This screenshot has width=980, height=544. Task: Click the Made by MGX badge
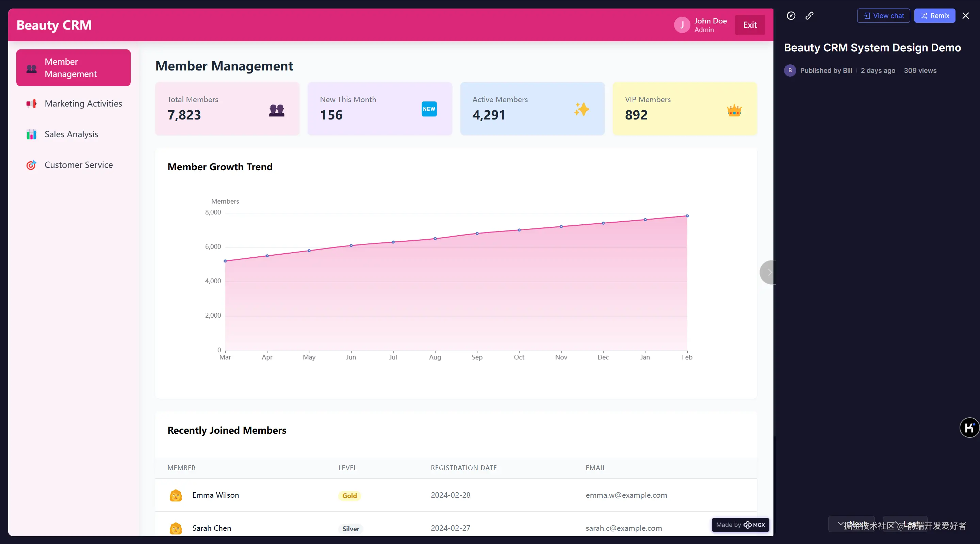click(740, 525)
